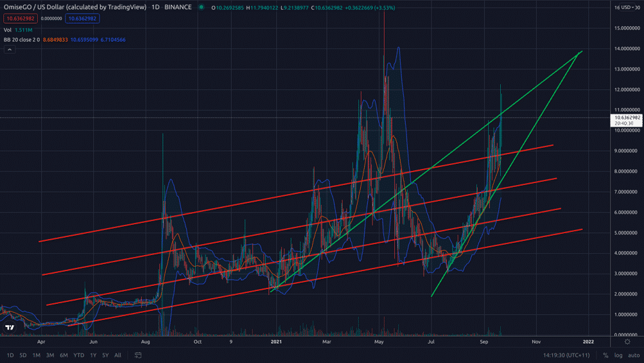This screenshot has height=363, width=644.
Task: Click the green market status dot
Action: (201, 7)
